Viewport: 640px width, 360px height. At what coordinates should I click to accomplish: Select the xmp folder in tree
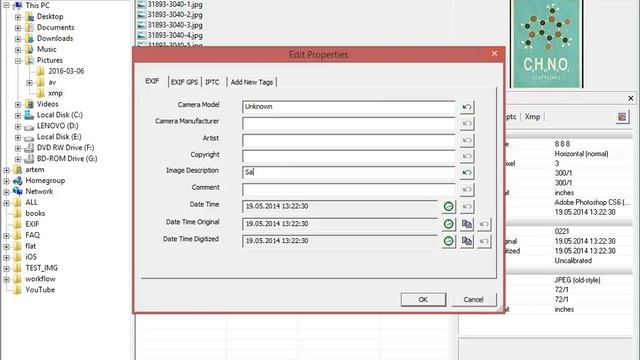tap(56, 93)
